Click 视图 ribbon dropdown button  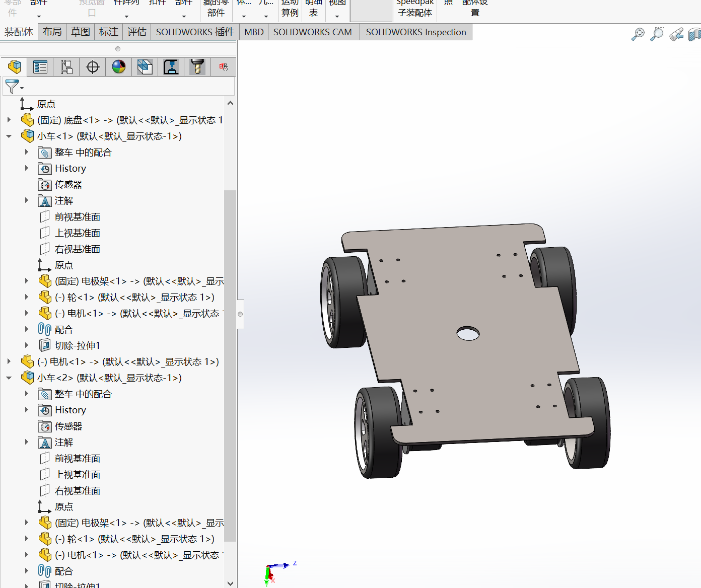[x=337, y=9]
